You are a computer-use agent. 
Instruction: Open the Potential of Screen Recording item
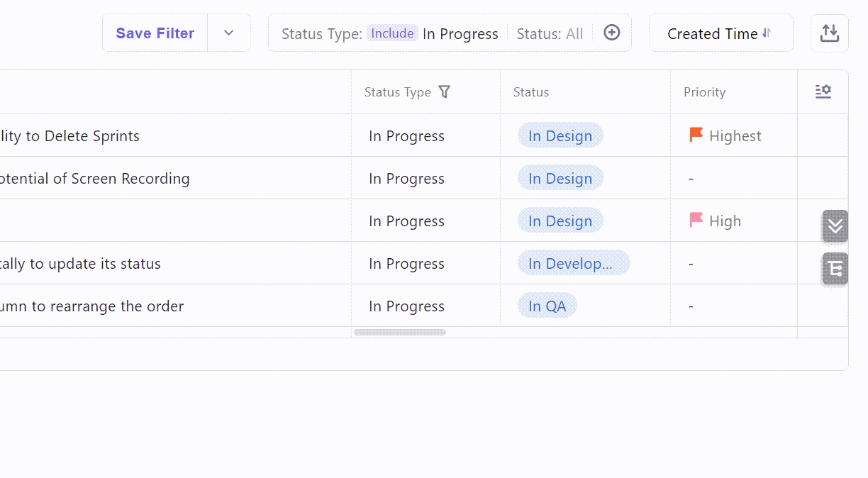click(x=94, y=179)
